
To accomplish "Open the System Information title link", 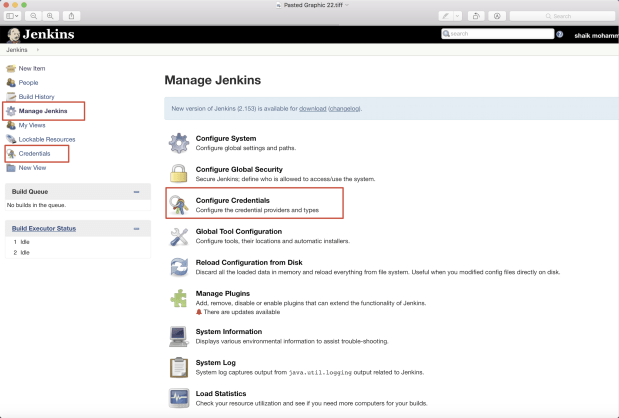I will [229, 332].
